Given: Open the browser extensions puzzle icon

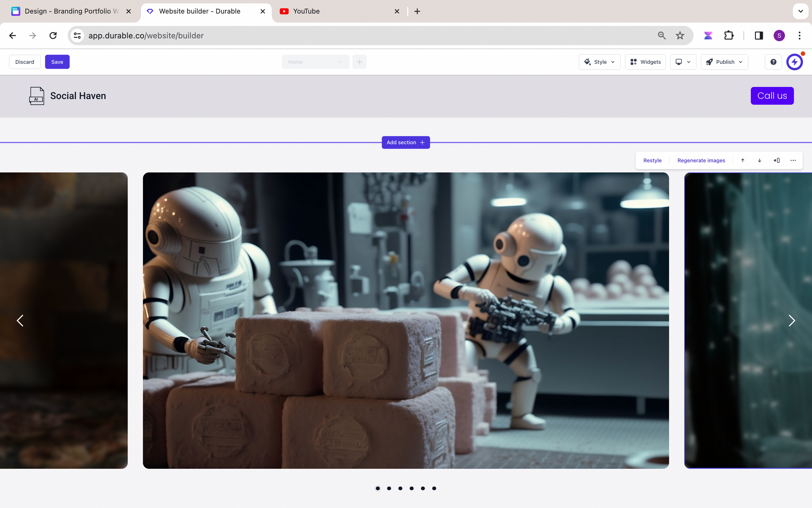Looking at the screenshot, I should (728, 36).
